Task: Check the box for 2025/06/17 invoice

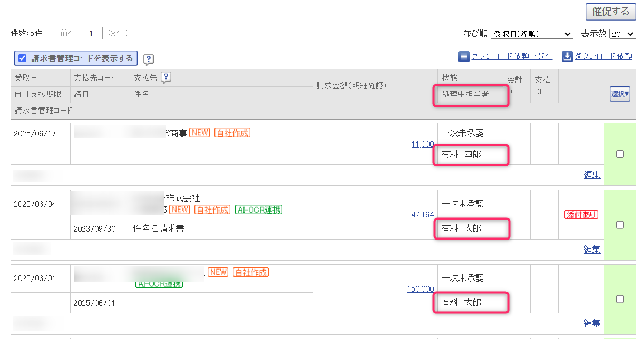Action: [620, 154]
